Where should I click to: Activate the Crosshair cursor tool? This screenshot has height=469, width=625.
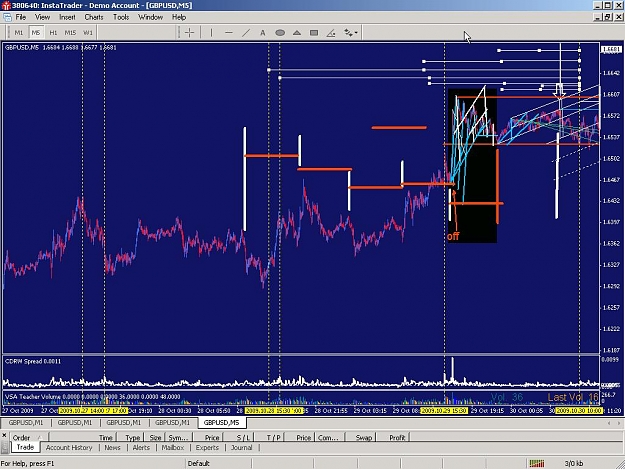click(x=189, y=33)
